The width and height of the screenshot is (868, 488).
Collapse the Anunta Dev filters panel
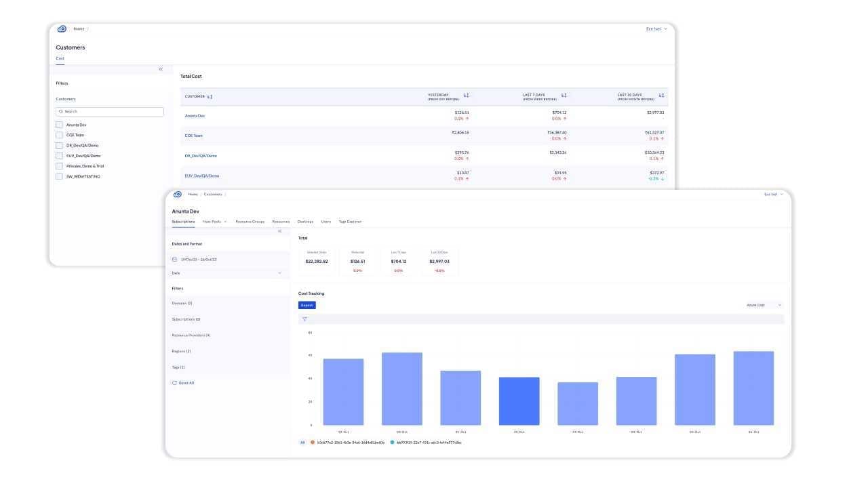280,231
